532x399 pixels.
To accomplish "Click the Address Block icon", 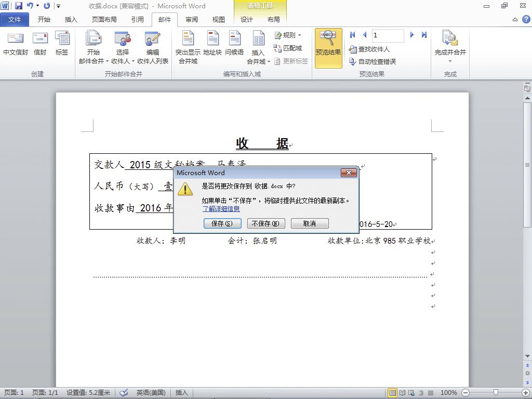I will [x=212, y=44].
